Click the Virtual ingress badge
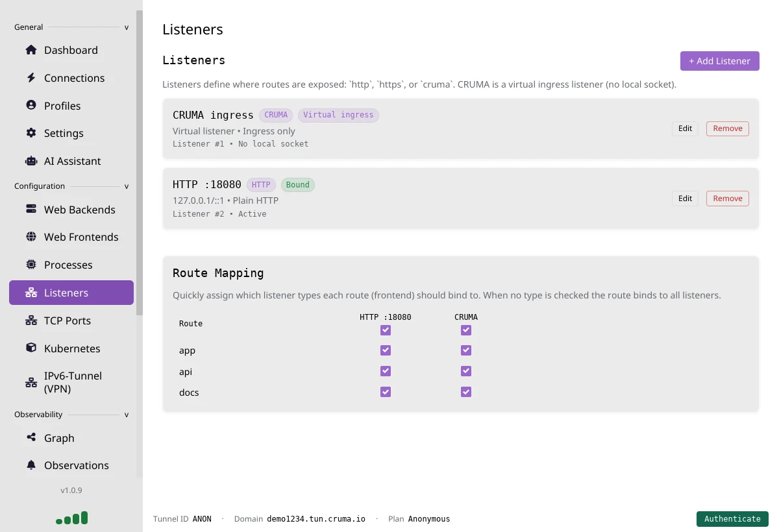 338,115
